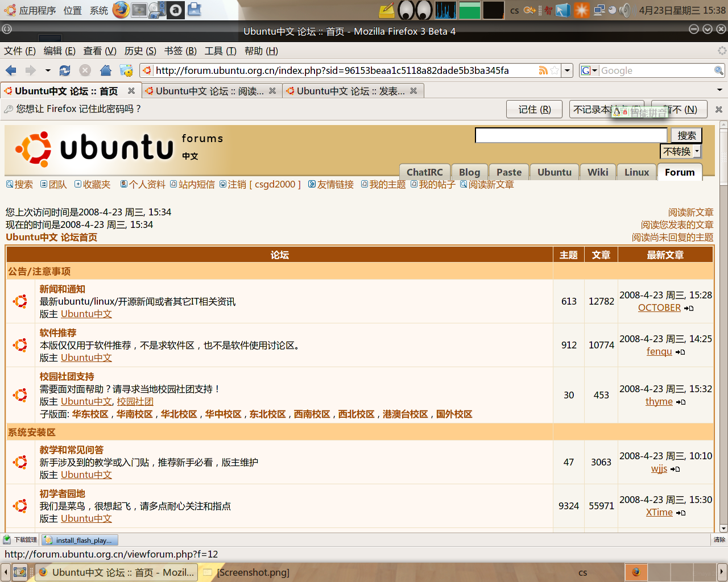Click the magnifier in the Google search box

coord(719,70)
